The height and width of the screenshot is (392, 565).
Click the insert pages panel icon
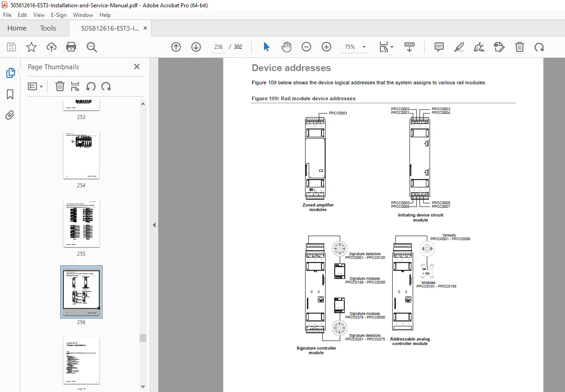[75, 86]
